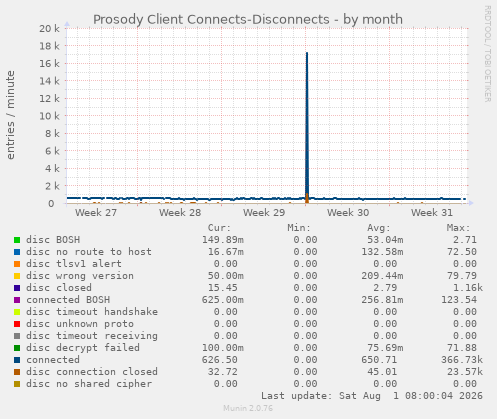Select the 'disc decrypt failed' label

pos(83,348)
